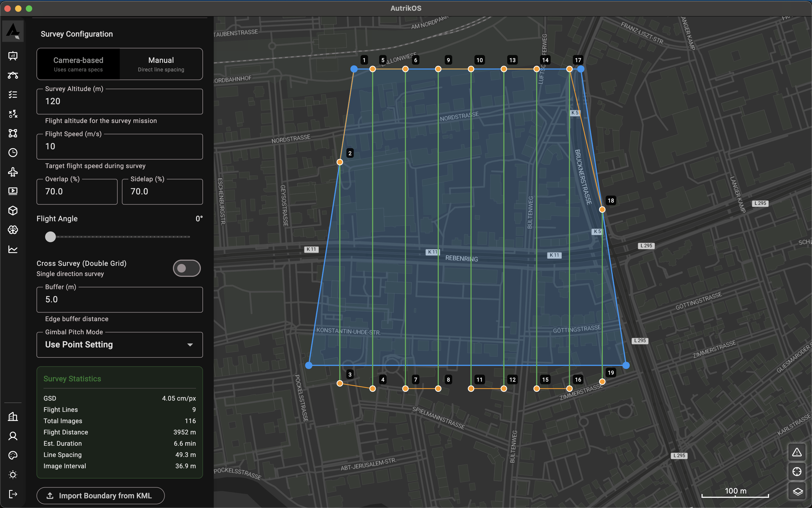812x508 pixels.
Task: Open the color palette theme icon
Action: (13, 455)
